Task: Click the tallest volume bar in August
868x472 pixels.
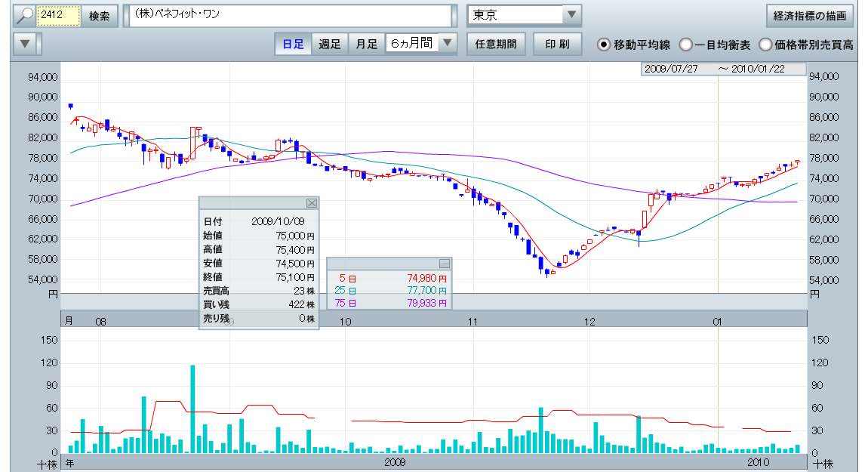Action: [x=192, y=408]
